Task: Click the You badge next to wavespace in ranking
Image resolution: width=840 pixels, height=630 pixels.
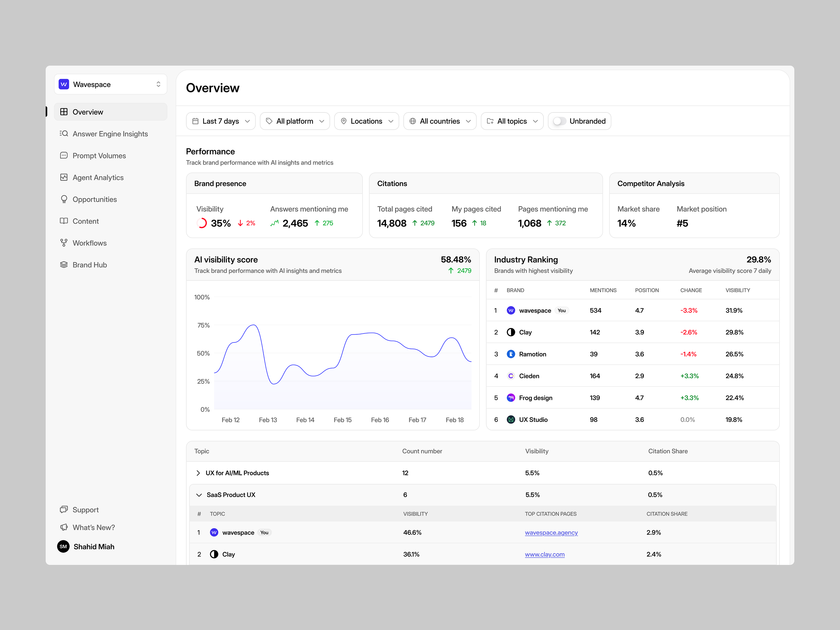Action: (x=561, y=311)
